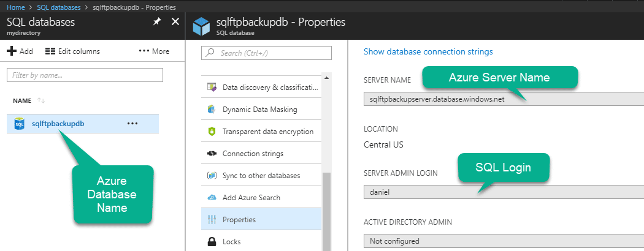The width and height of the screenshot is (644, 251).
Task: Close the SQL databases blade
Action: click(x=175, y=22)
